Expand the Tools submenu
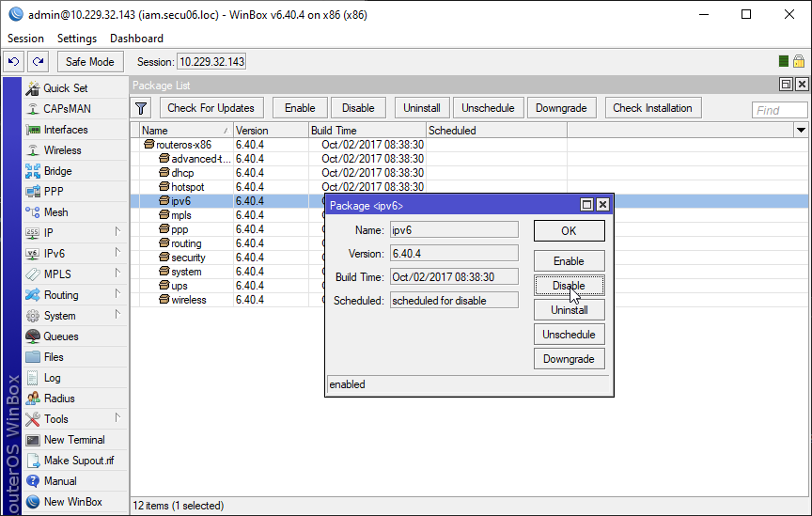The width and height of the screenshot is (812, 516). (117, 419)
